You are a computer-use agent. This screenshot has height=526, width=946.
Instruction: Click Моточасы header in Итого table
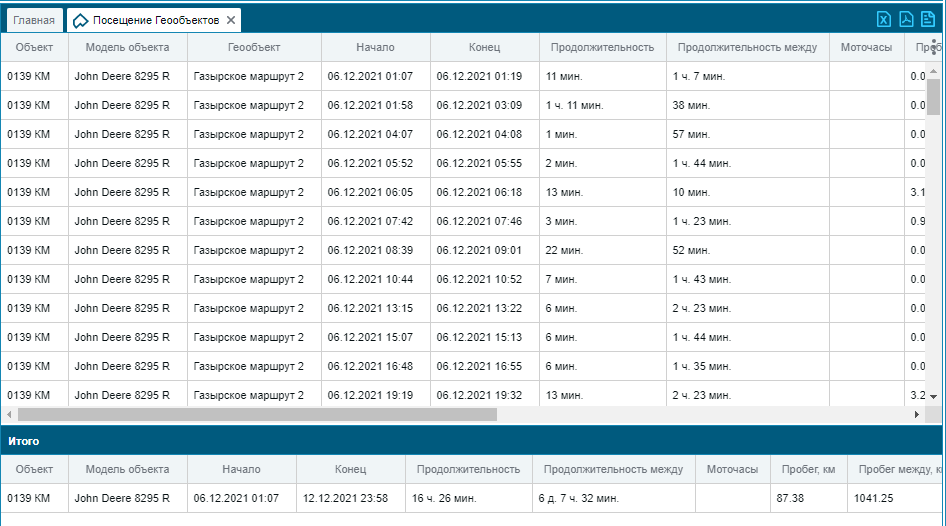tap(732, 469)
